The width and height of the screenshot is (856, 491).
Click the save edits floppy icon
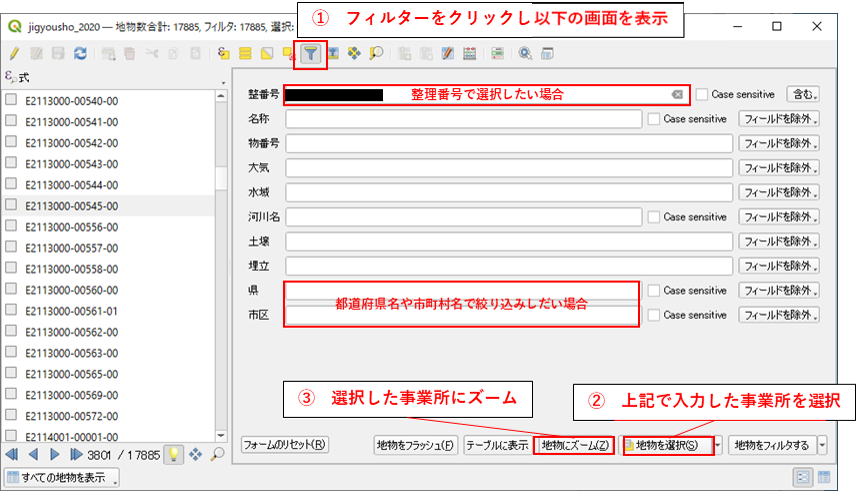58,54
